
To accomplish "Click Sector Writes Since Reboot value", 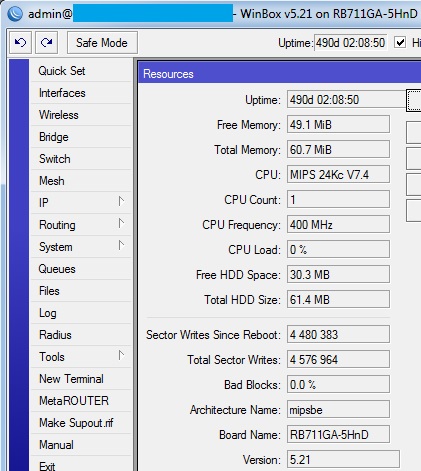I will (x=338, y=334).
